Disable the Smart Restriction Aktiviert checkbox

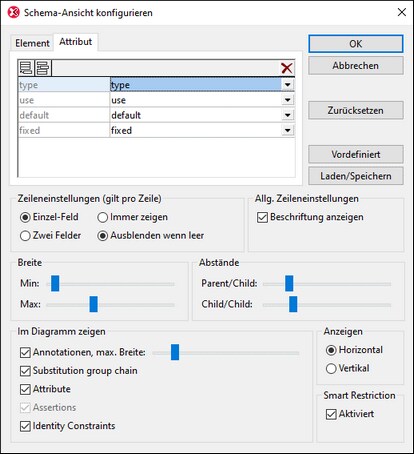click(350, 414)
